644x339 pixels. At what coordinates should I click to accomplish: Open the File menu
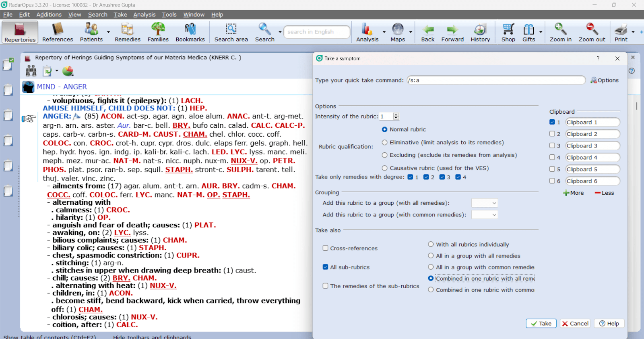point(8,15)
